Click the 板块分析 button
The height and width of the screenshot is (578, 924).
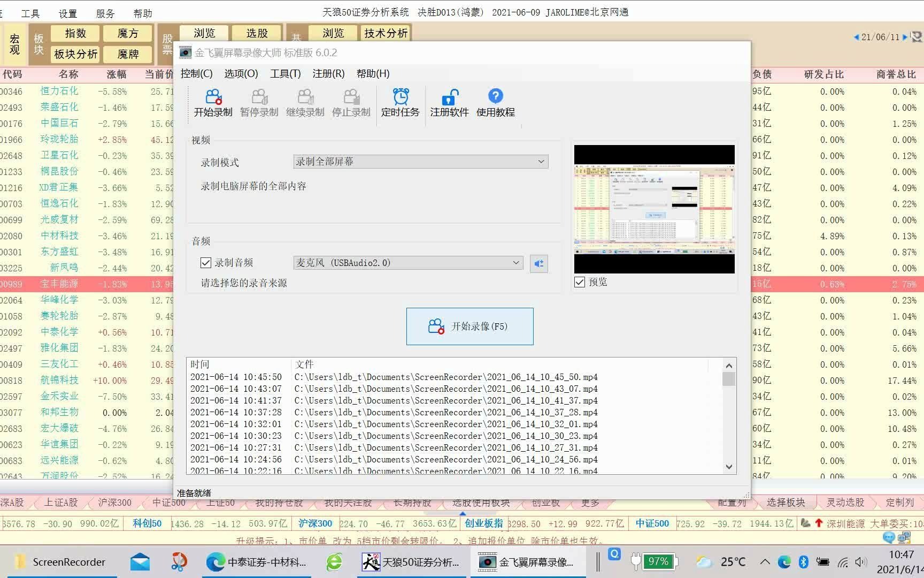[75, 54]
